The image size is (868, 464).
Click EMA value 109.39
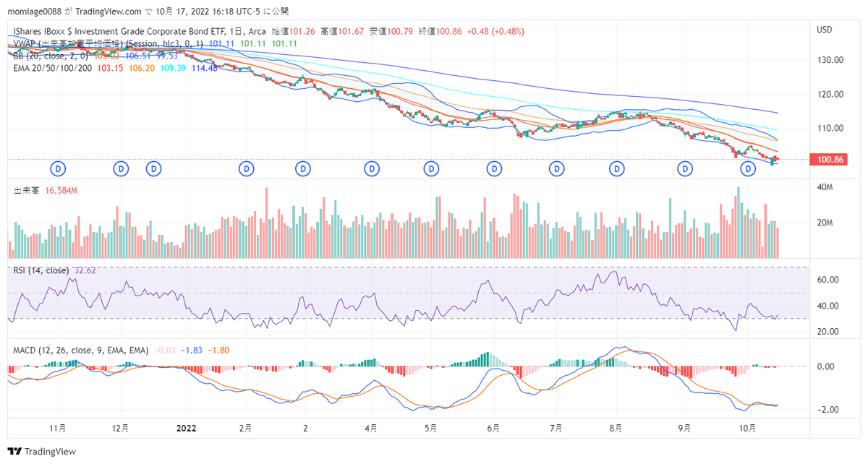pyautogui.click(x=174, y=67)
